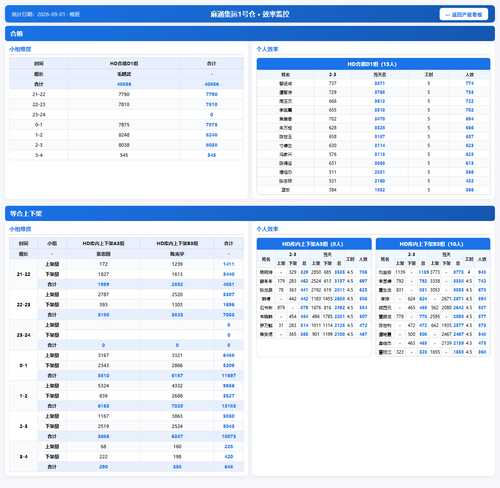This screenshot has width=500, height=488.
Task: Click the value 2595 in the 10-person table
Action: pyautogui.click(x=435, y=316)
